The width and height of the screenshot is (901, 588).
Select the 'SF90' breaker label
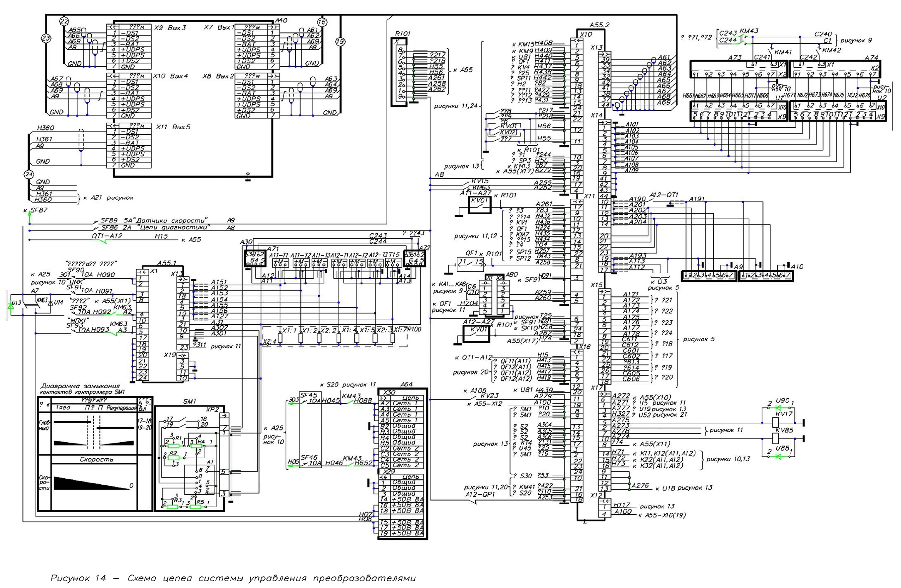coord(76,270)
